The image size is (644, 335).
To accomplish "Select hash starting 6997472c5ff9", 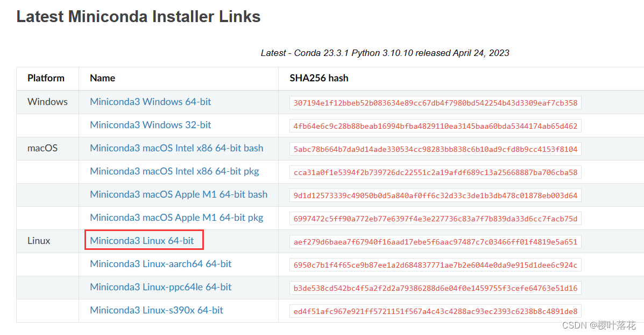I will [x=435, y=219].
